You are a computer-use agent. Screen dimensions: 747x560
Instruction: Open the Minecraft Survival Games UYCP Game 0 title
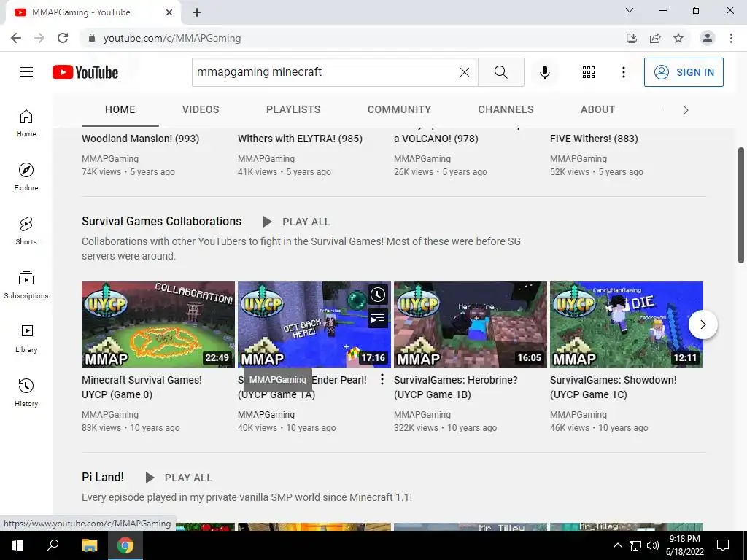coord(142,387)
